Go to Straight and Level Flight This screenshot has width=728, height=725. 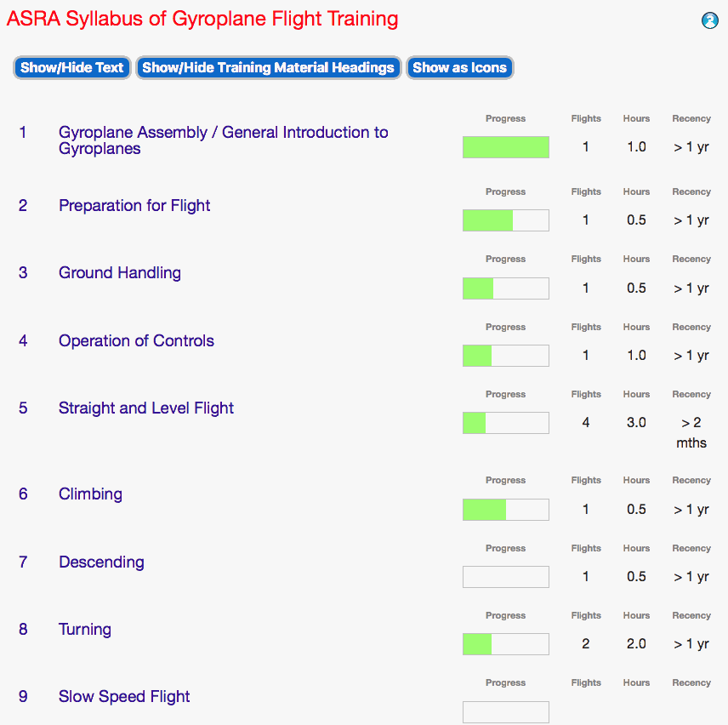tap(146, 408)
